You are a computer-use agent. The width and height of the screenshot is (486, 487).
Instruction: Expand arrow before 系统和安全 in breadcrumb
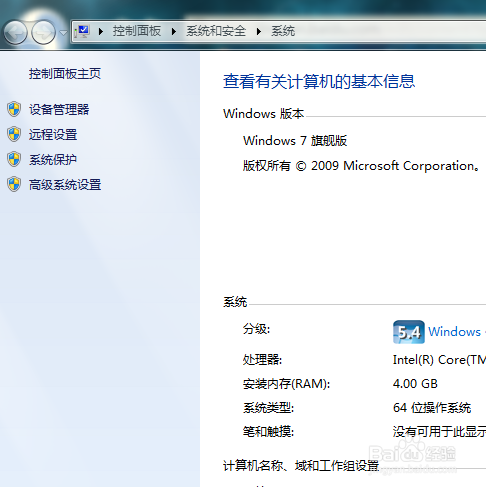point(174,32)
